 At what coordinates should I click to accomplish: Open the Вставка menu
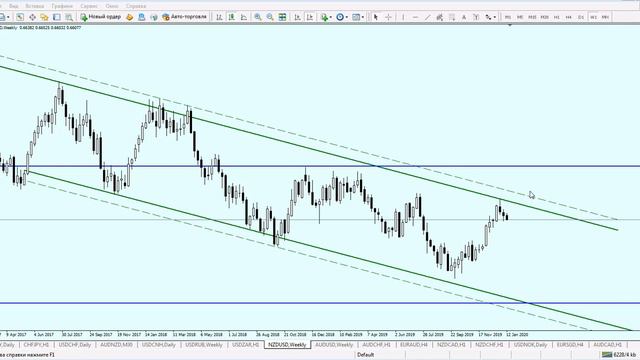click(x=35, y=6)
